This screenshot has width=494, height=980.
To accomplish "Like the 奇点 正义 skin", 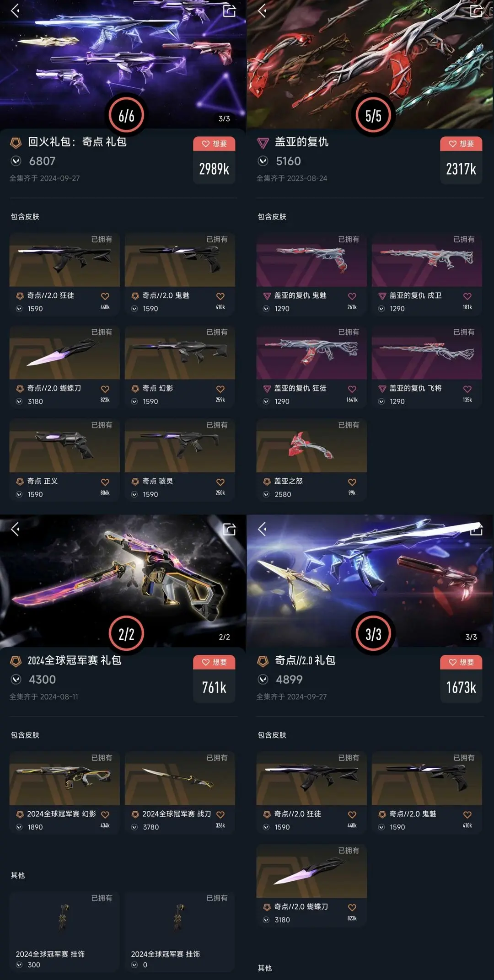I will pyautogui.click(x=105, y=482).
